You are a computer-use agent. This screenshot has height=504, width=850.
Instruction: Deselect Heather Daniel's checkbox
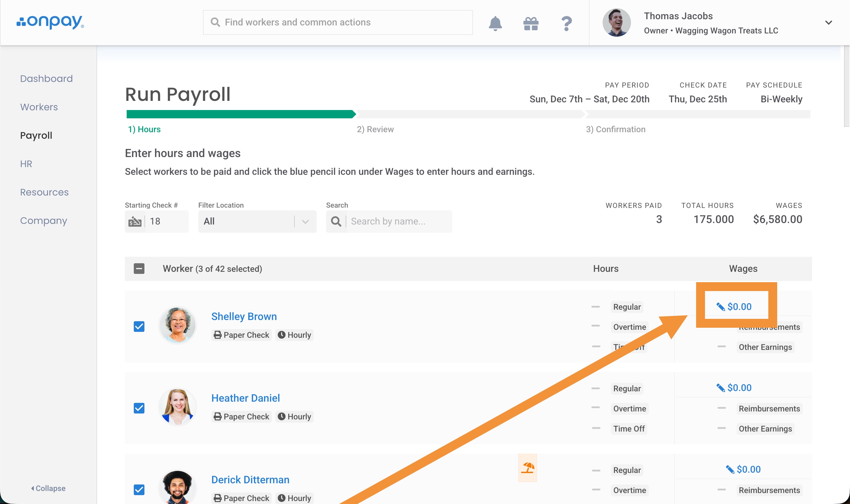(139, 408)
